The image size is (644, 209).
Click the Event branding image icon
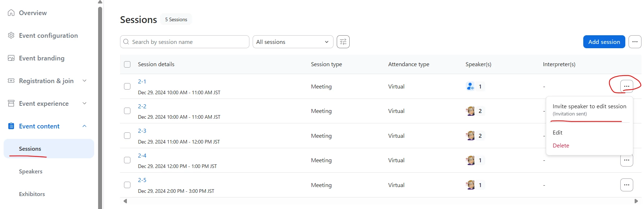11,58
